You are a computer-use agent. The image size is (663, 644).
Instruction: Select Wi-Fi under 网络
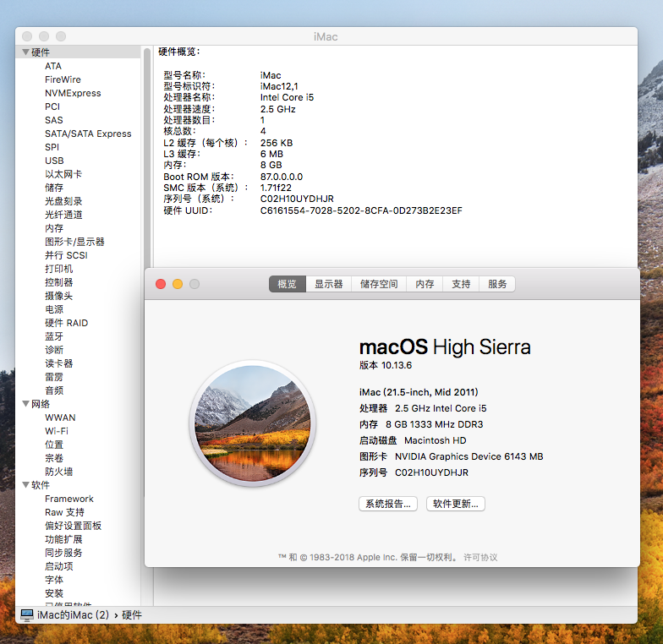57,431
